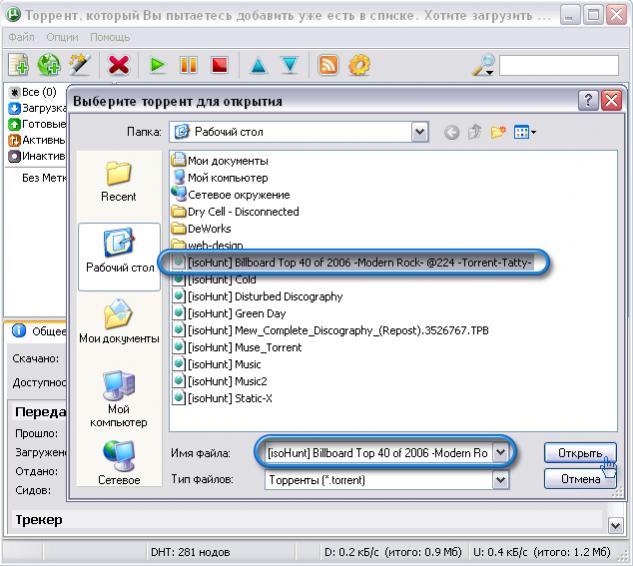Expand the Имя файла filename dropdown
The height and width of the screenshot is (566, 633).
coord(502,453)
